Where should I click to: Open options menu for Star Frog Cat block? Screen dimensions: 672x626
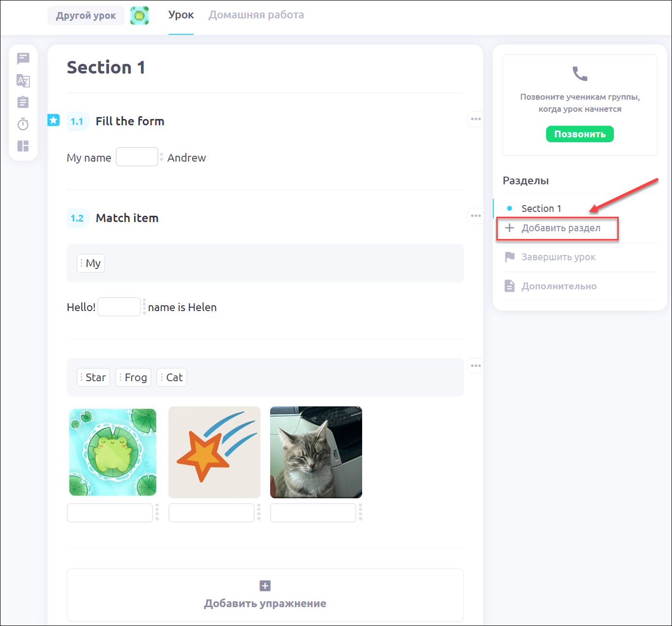tap(475, 366)
